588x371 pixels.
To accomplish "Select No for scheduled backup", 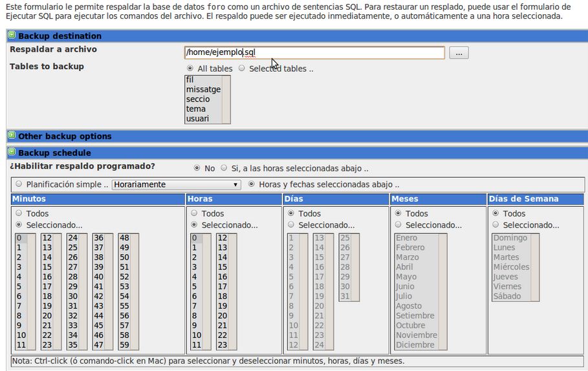I will 197,168.
